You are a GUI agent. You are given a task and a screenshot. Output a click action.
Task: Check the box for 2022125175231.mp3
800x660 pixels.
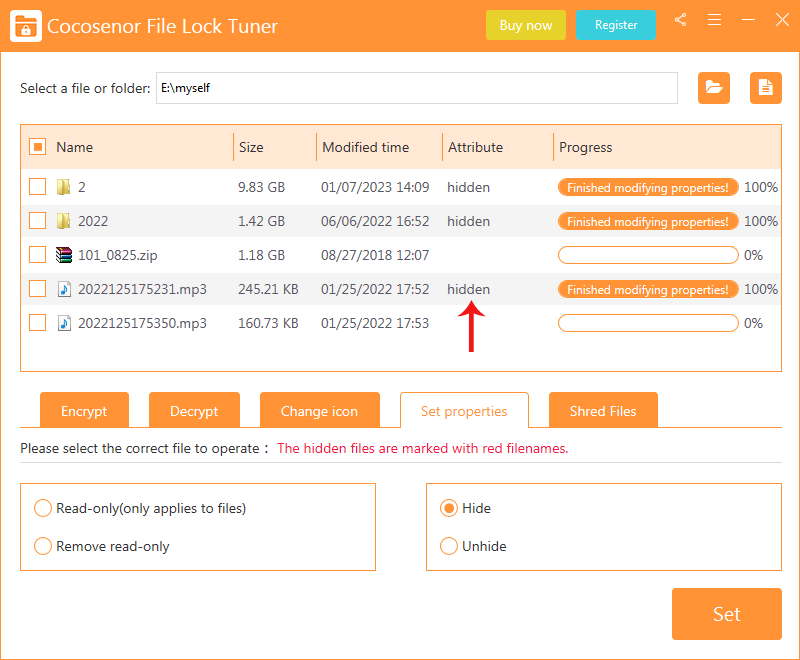(38, 289)
